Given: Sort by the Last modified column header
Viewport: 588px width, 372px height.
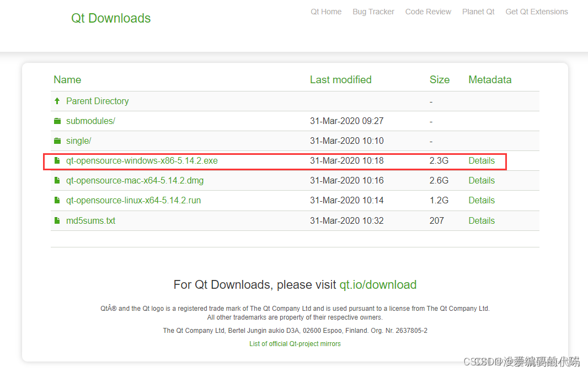Looking at the screenshot, I should pyautogui.click(x=340, y=79).
